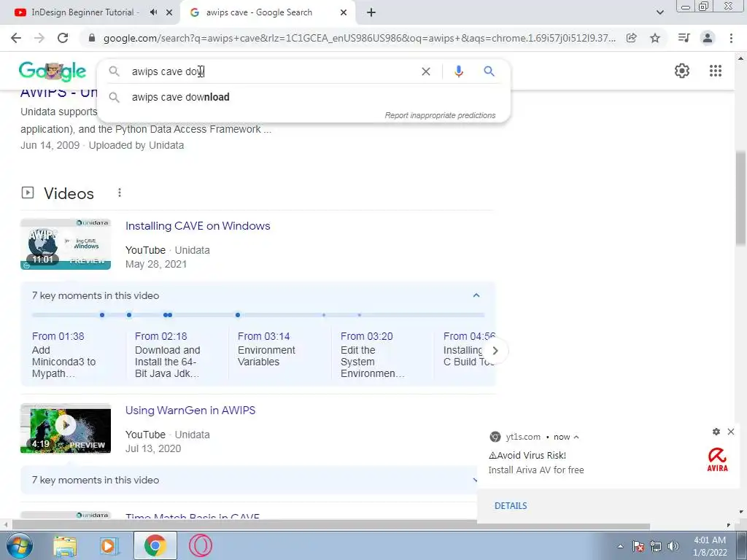
Task: Collapse notification with caret next to now
Action: point(576,437)
